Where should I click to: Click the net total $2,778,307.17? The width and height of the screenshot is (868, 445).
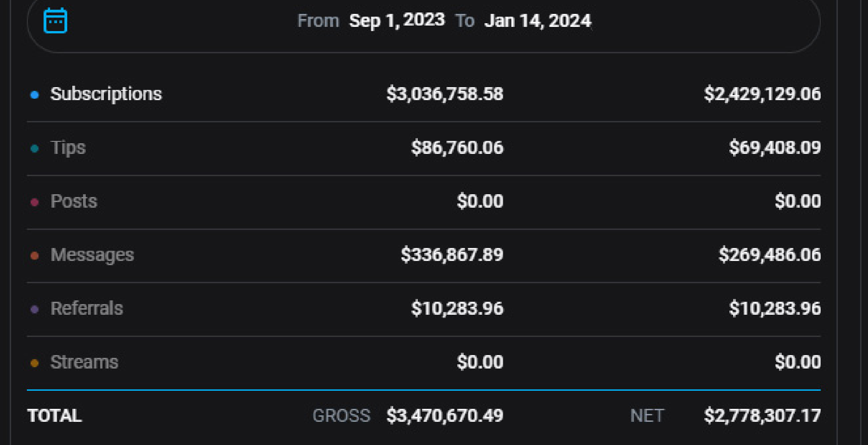point(762,416)
